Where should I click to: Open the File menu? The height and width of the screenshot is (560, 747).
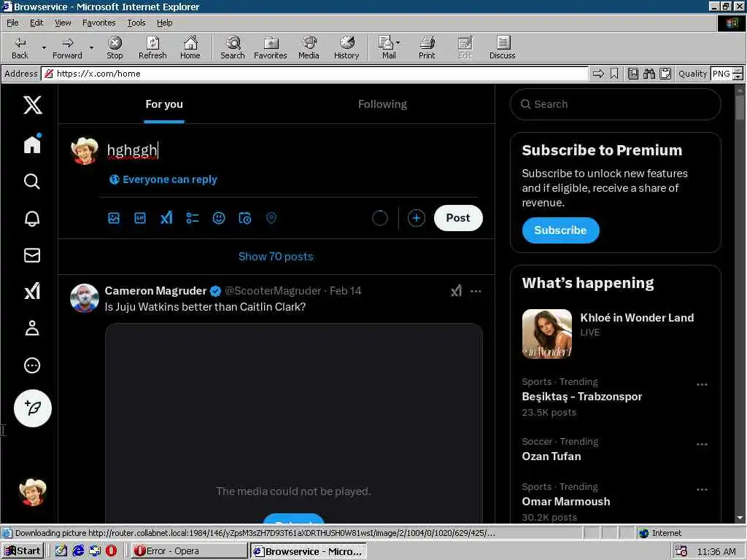tap(12, 23)
